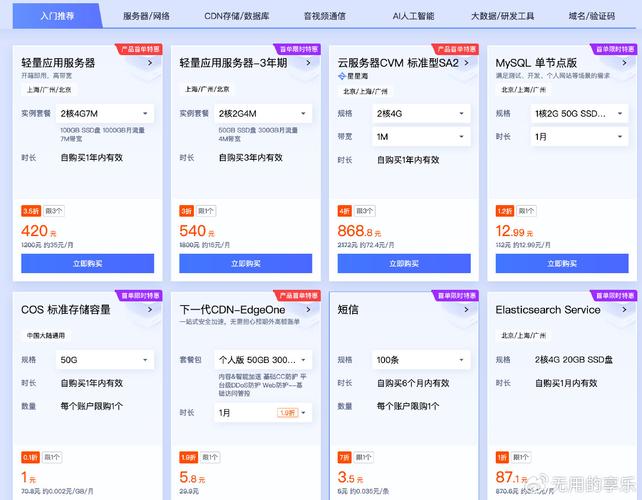Click the 1.2折 discount badge on MySQL
Image resolution: width=642 pixels, height=500 pixels.
coord(505,211)
